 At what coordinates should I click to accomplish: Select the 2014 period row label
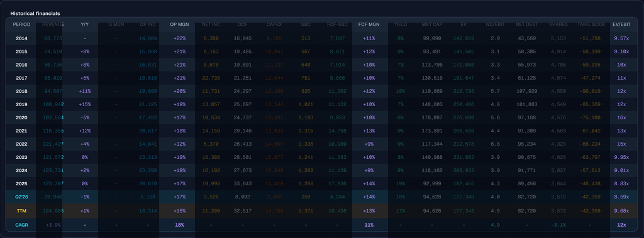point(21,38)
